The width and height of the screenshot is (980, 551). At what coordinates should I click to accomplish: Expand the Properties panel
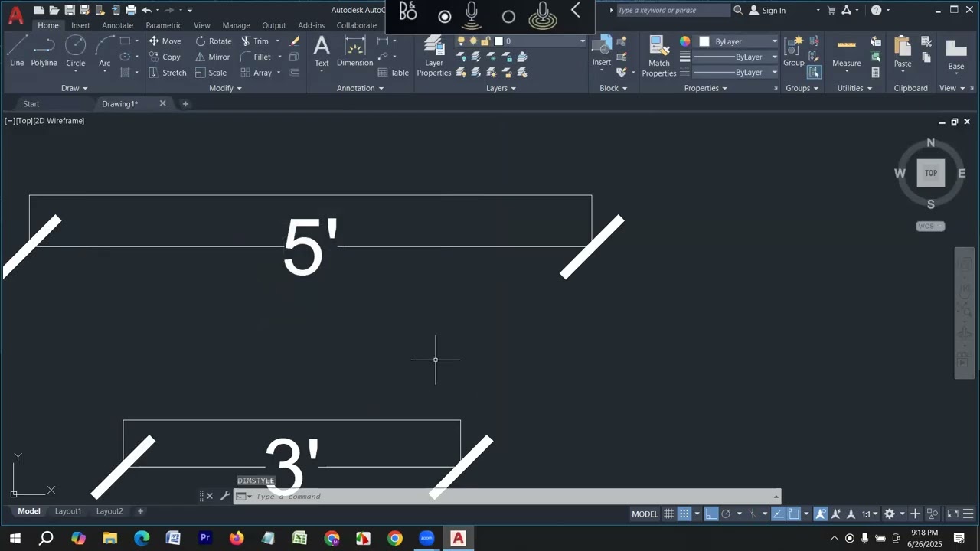pos(705,88)
